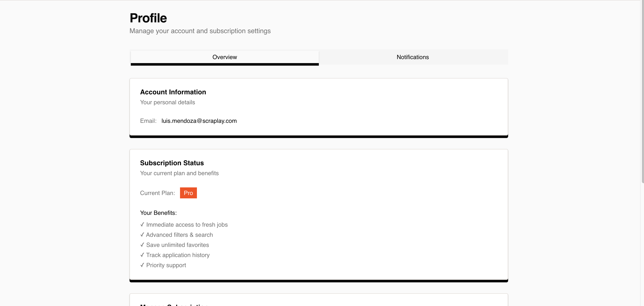The width and height of the screenshot is (644, 306).
Task: Click the Pro plan badge
Action: [188, 193]
